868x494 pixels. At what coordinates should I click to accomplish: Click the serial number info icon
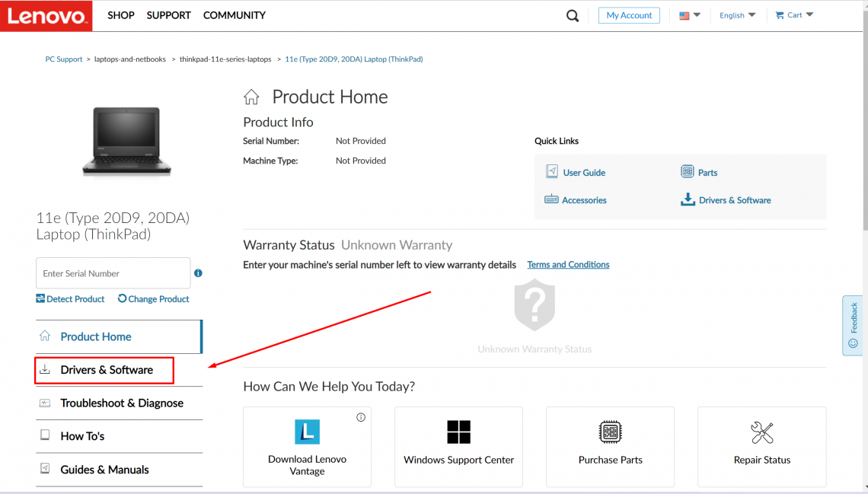[198, 273]
